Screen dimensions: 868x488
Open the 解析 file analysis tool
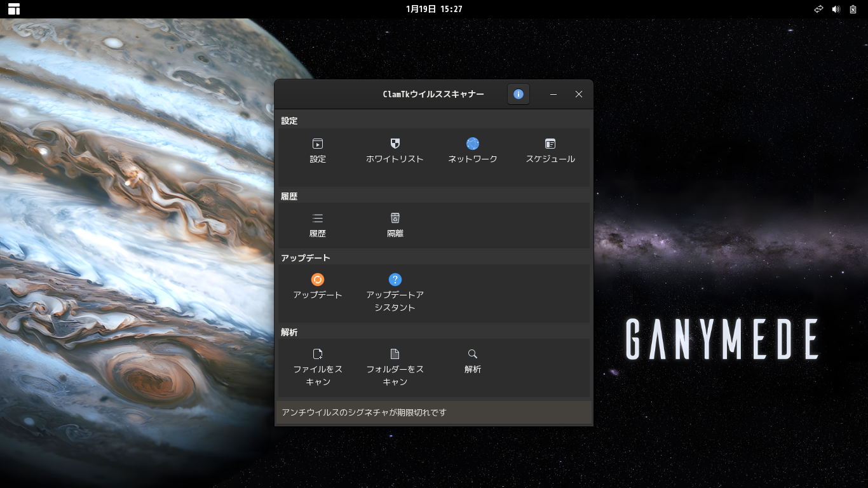[472, 361]
